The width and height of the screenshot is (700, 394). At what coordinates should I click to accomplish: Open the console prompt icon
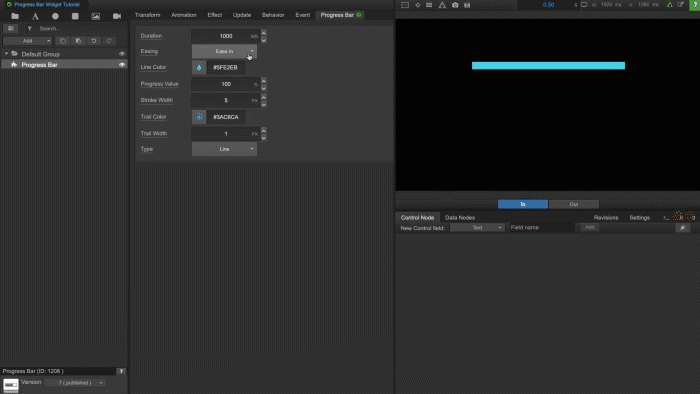[666, 218]
